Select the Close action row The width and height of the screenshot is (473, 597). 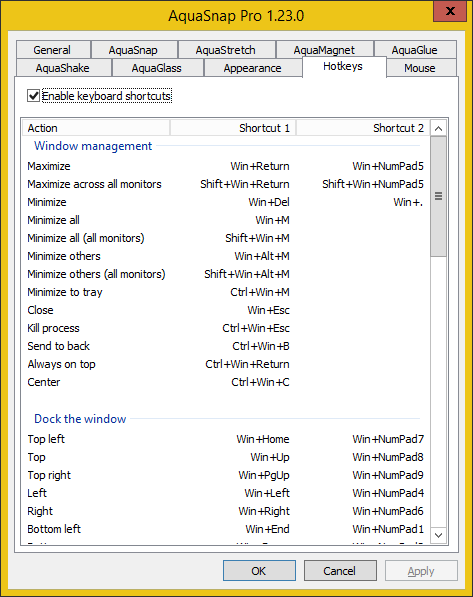pos(226,310)
